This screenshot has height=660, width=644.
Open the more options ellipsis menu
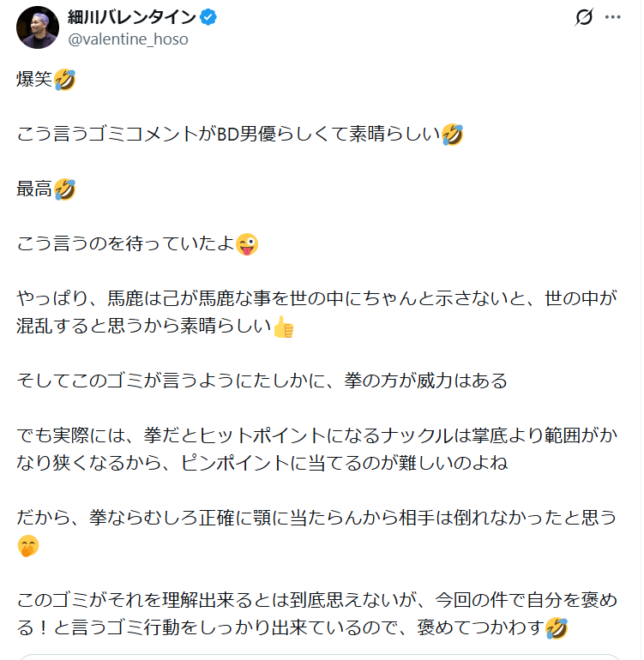(612, 17)
